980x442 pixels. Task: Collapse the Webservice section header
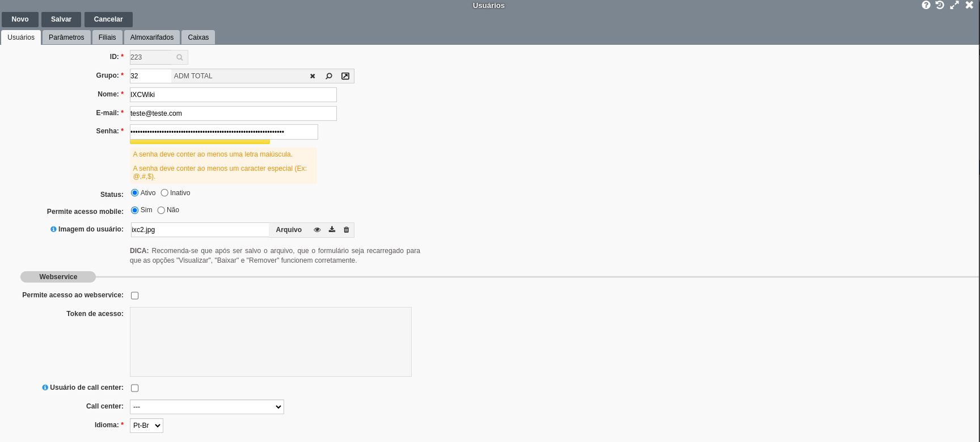pyautogui.click(x=58, y=277)
